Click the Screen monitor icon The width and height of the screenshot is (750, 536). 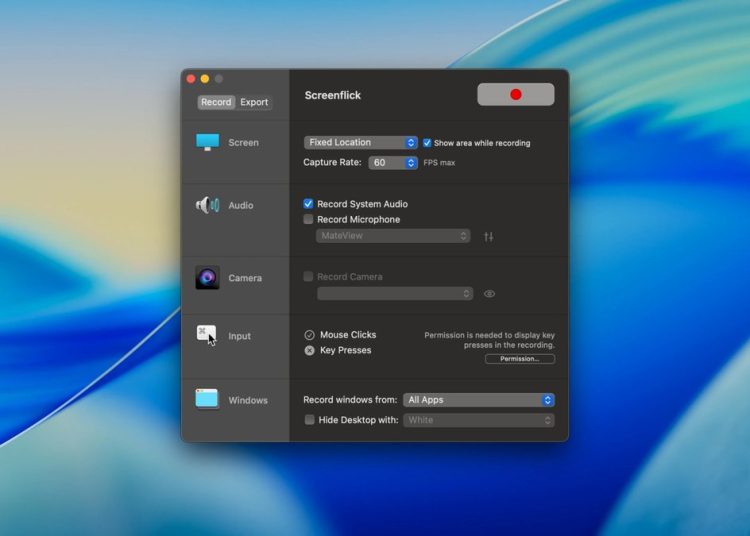click(207, 142)
